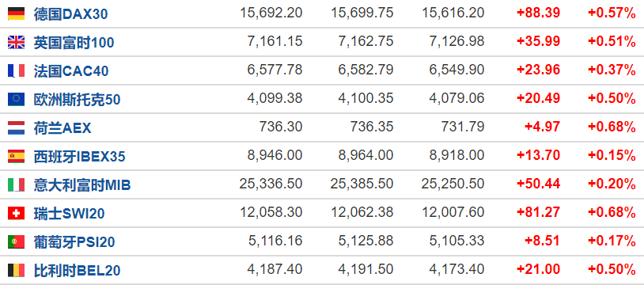Open the 欧洲斯托克50 index link
644x285 pixels.
point(78,100)
